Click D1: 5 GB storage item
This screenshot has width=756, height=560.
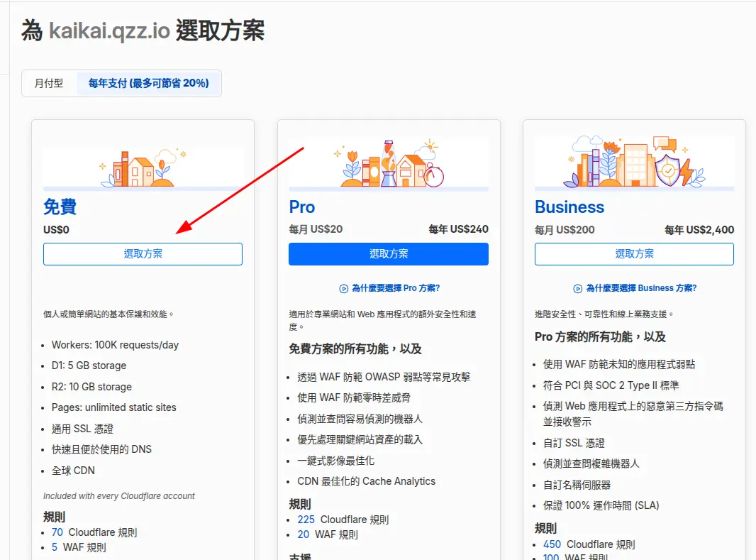pos(89,366)
